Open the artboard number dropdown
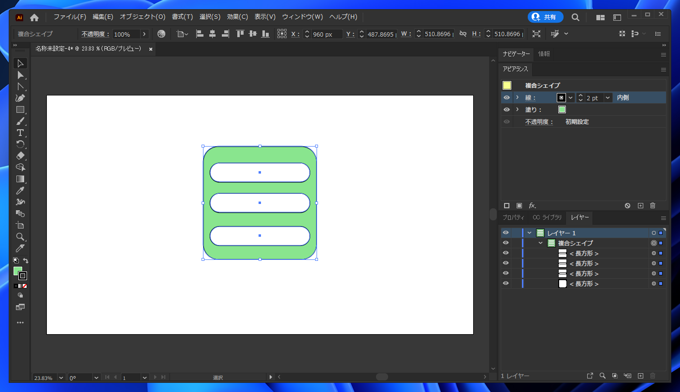Screen dimensions: 680x392 144,378
